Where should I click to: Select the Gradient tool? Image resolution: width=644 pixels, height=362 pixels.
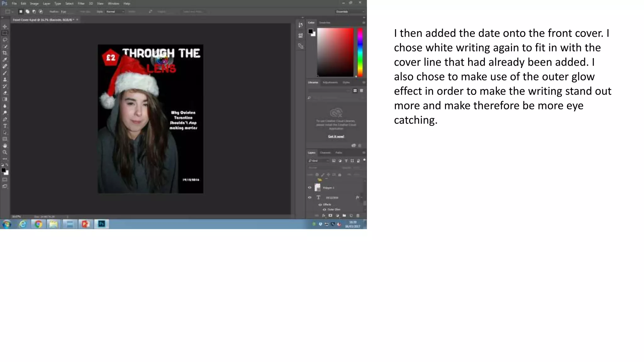click(x=5, y=99)
